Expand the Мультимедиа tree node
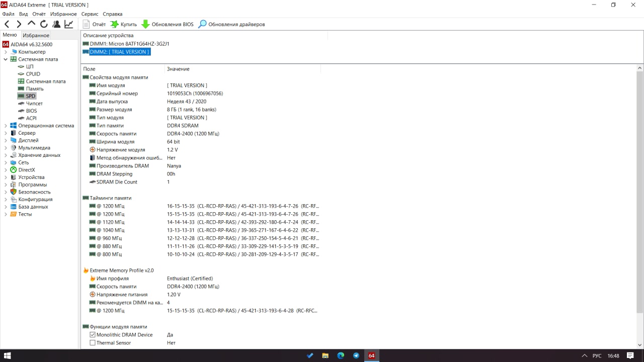 [6, 148]
